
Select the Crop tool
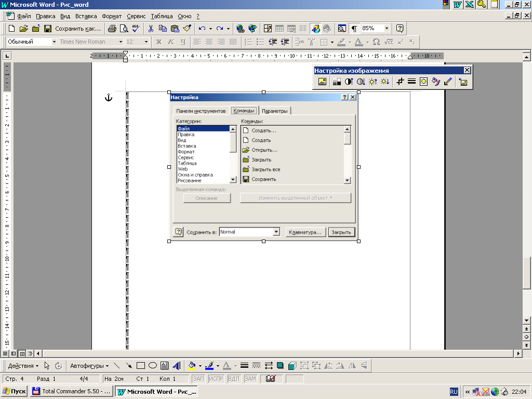[400, 82]
